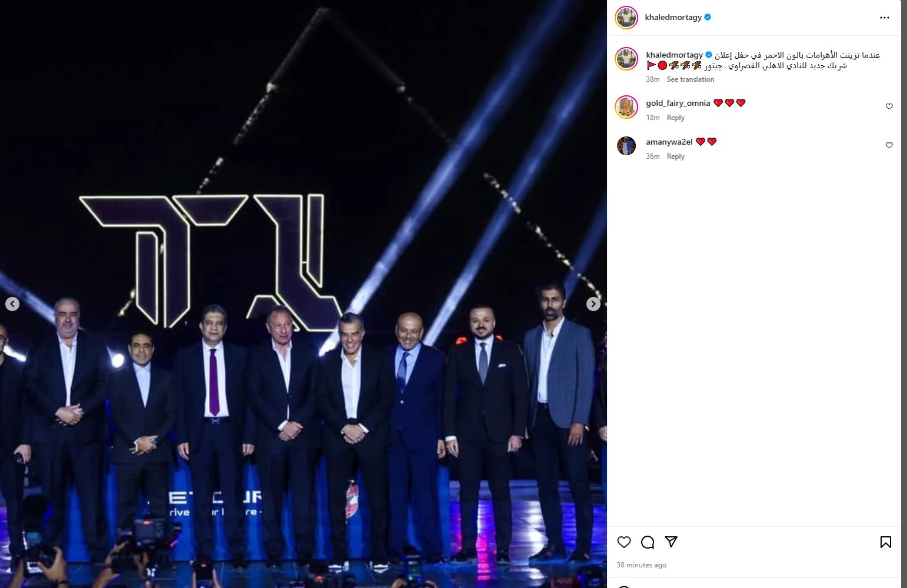Open gold_fairy_omnia username link
This screenshot has height=588, width=907.
click(x=678, y=103)
